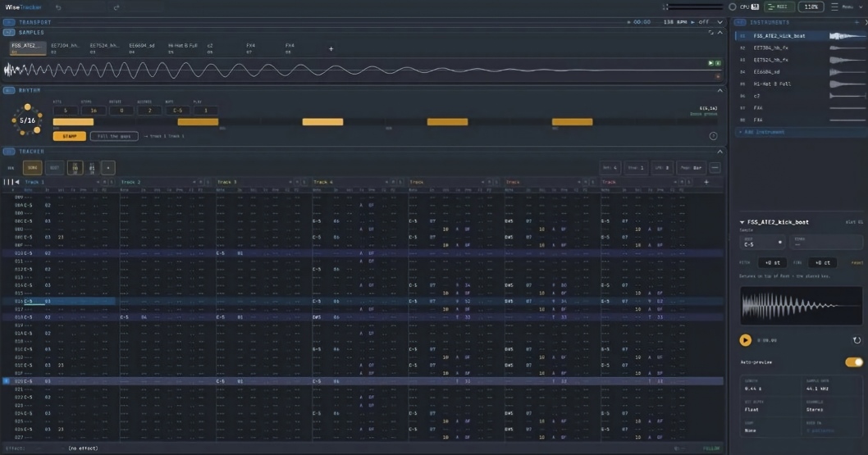The width and height of the screenshot is (868, 455).
Task: Add a new sample with plus icon
Action: (x=331, y=48)
